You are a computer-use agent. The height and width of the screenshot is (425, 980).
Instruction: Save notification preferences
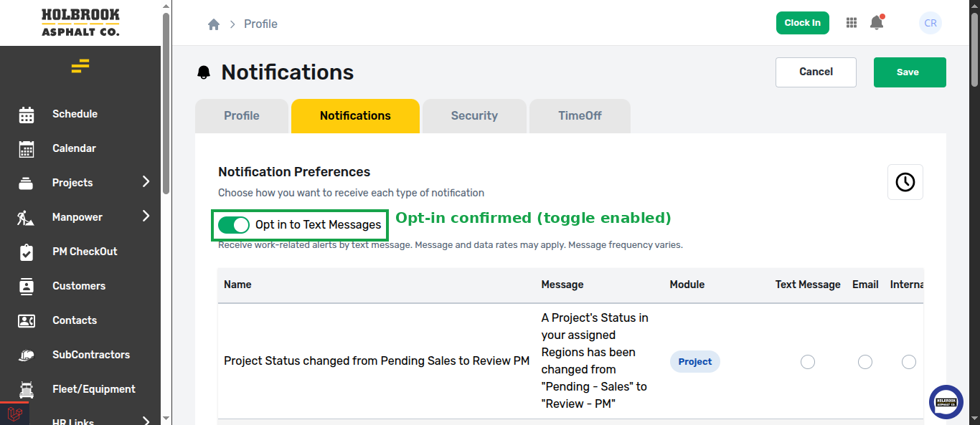pyautogui.click(x=910, y=72)
